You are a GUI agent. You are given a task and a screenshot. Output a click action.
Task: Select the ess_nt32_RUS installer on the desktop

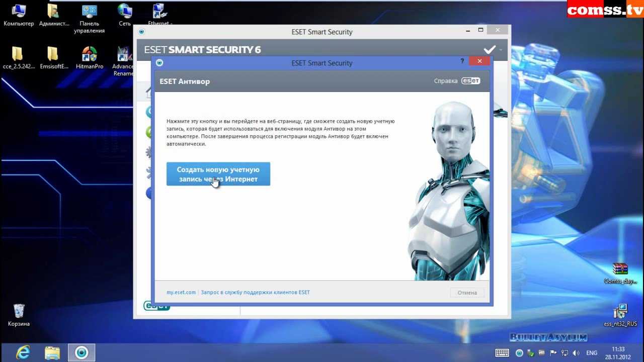[620, 315]
